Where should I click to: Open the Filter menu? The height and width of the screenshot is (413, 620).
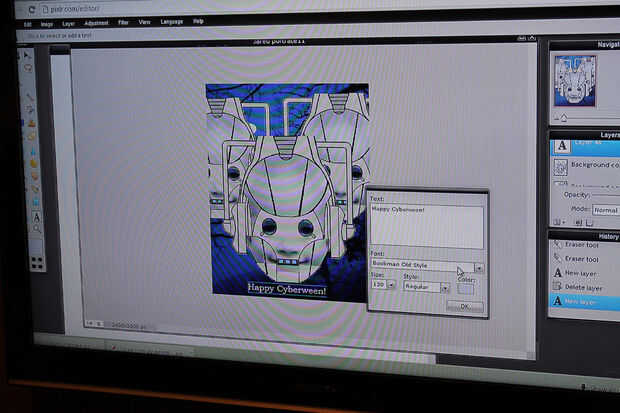(x=123, y=23)
